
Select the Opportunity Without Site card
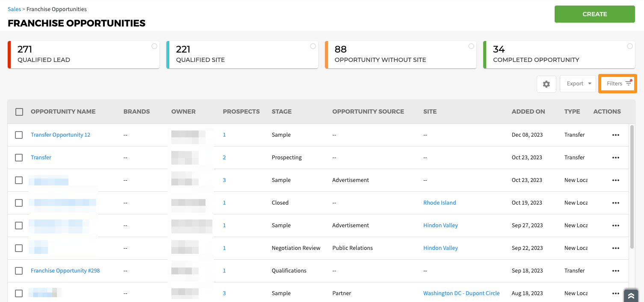coord(400,55)
